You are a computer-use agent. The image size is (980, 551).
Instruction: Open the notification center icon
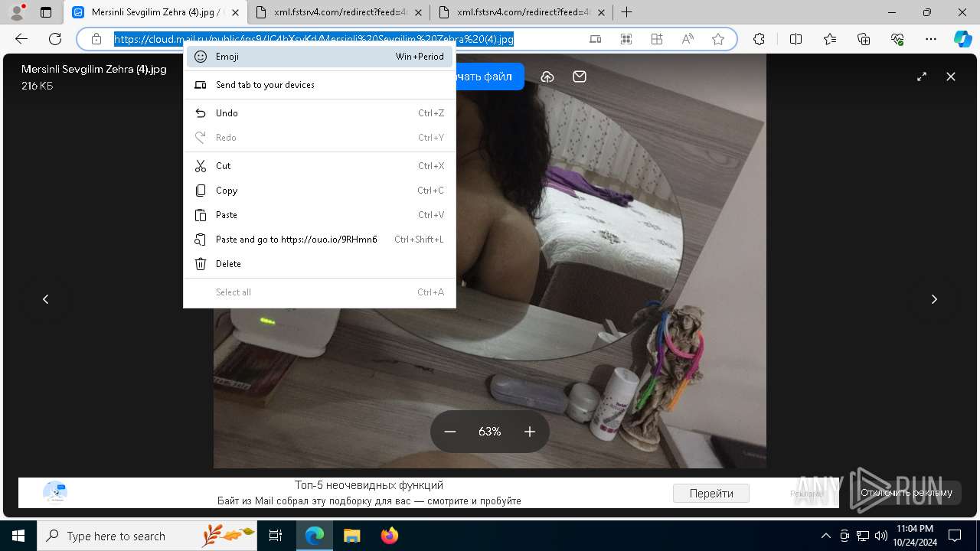click(x=955, y=536)
